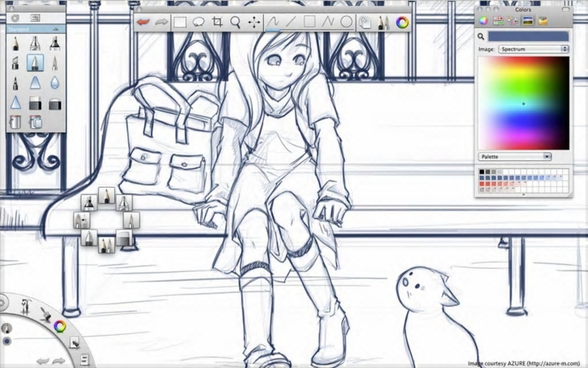Screen dimensions: 588x368
Task: Activate the Rectangle drawing style
Action: pyautogui.click(x=310, y=22)
